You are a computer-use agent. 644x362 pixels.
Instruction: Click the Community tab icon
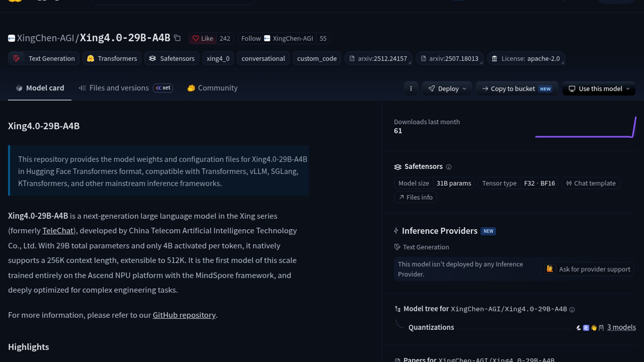191,88
